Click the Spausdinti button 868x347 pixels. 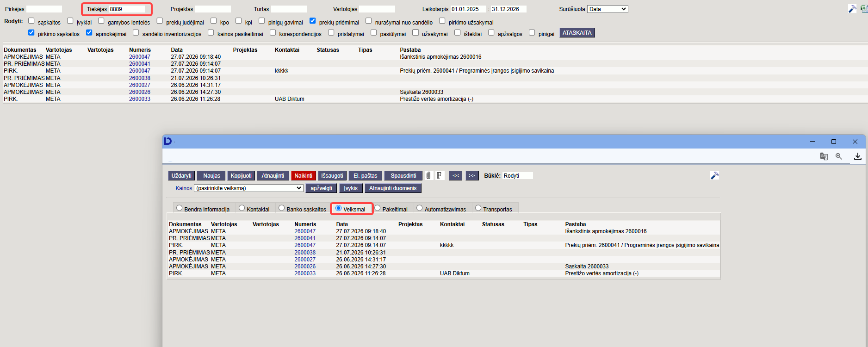coord(403,176)
